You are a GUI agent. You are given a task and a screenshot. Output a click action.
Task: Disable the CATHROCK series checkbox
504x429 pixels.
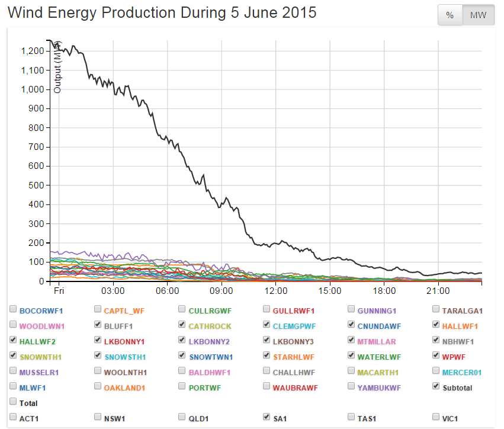click(182, 325)
